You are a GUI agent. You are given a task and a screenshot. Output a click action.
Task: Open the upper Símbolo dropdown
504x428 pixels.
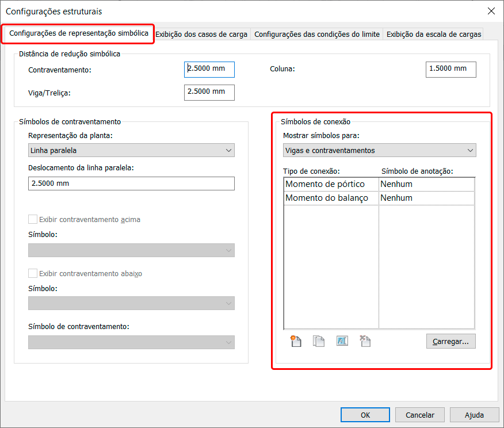[131, 250]
